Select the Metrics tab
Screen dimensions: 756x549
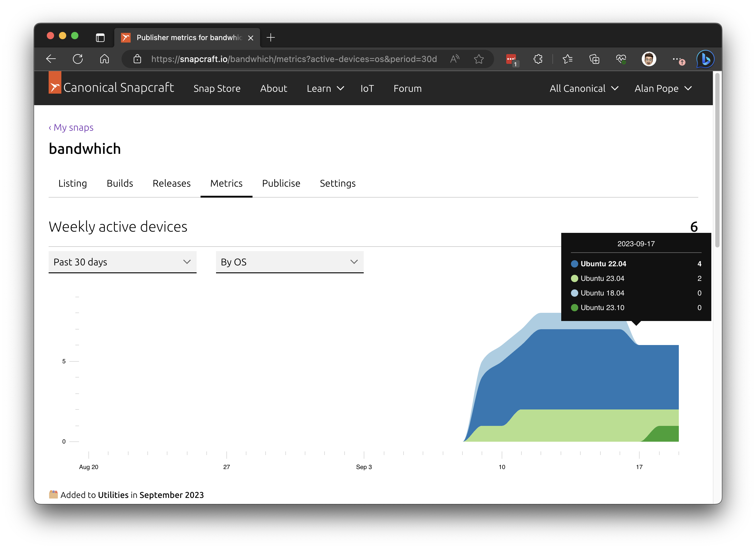click(226, 183)
